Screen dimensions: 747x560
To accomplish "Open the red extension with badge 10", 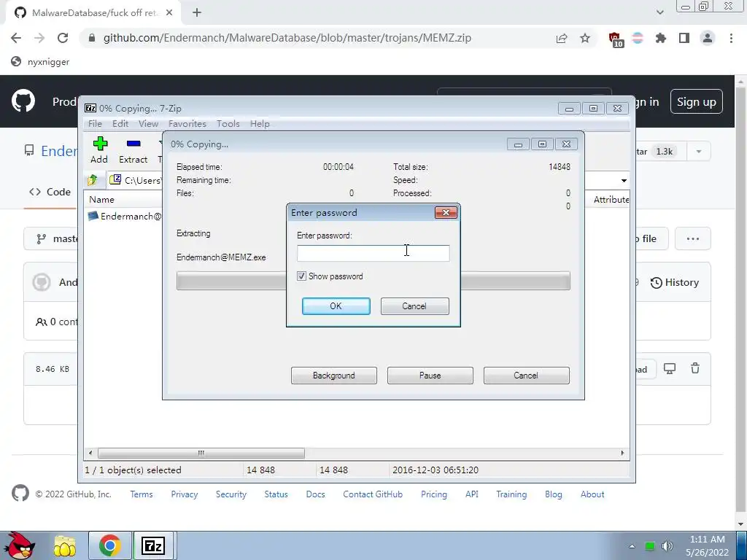I will 615,39.
